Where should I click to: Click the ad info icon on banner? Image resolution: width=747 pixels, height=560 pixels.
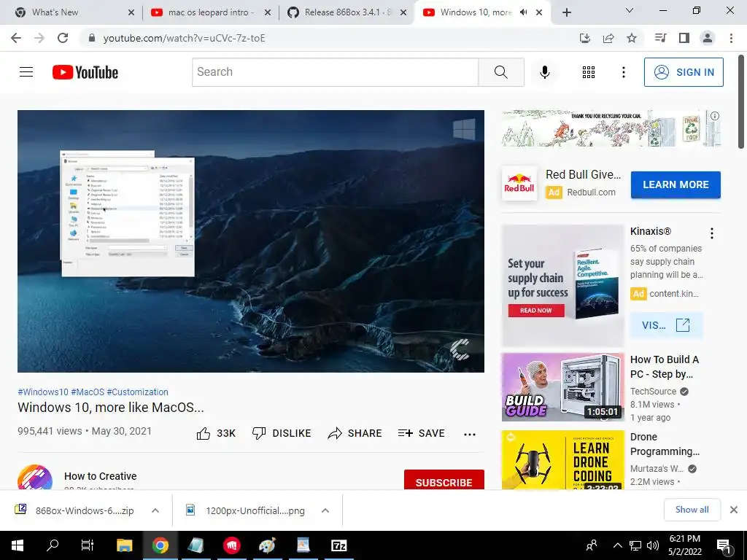(715, 116)
